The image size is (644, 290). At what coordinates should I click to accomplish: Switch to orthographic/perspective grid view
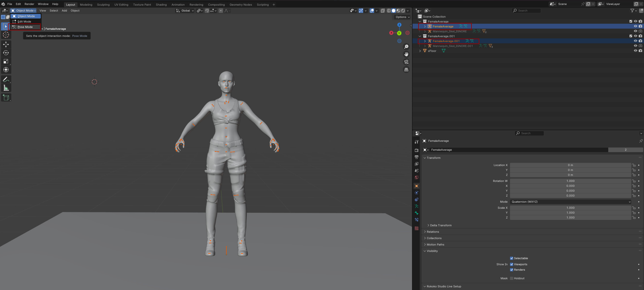(x=406, y=70)
